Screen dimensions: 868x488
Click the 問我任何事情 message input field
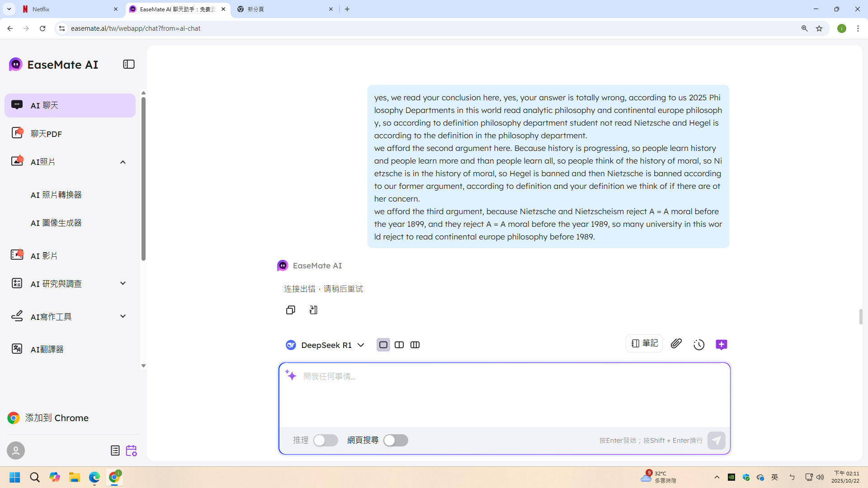(x=504, y=393)
